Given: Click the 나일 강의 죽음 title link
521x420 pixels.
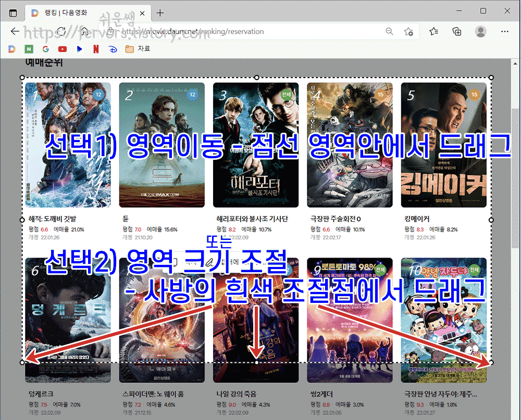Looking at the screenshot, I should click(x=237, y=394).
